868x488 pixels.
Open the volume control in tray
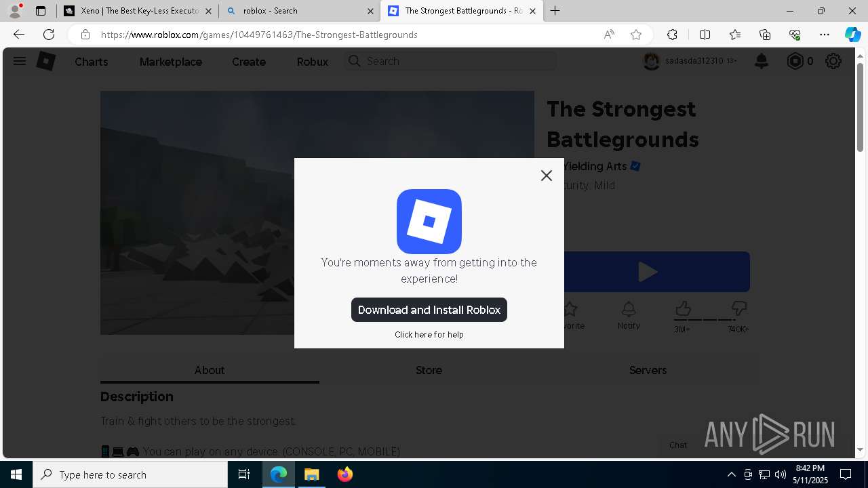tap(781, 474)
